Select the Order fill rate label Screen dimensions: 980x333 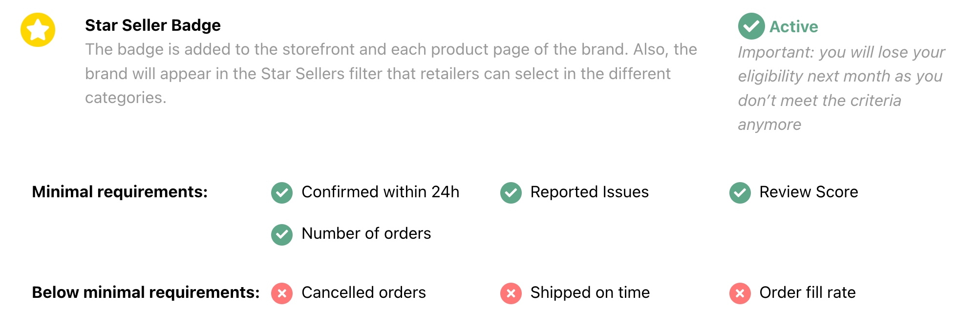808,292
